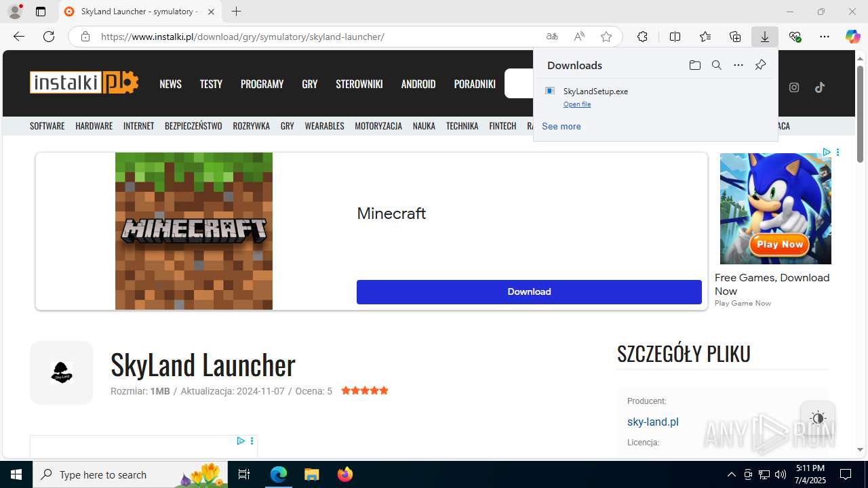This screenshot has height=488, width=868.
Task: Go to BEZPIECZEŃSTWO category link
Action: point(193,126)
